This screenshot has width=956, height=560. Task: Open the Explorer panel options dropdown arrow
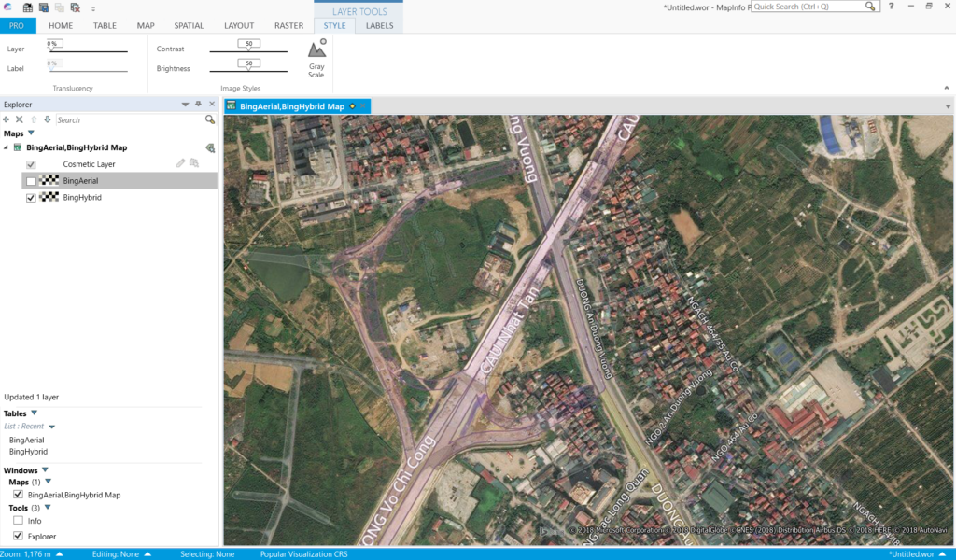[185, 105]
